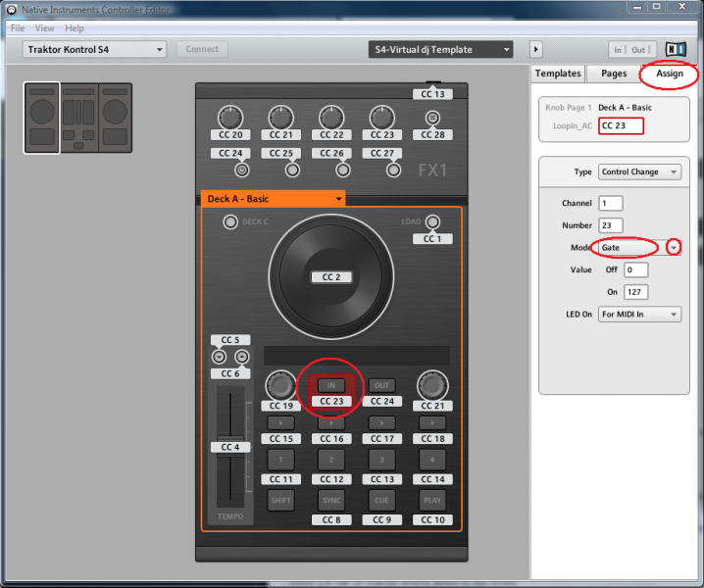Click the LoopIn_AC name field showing CC 23
This screenshot has width=704, height=588.
point(621,125)
